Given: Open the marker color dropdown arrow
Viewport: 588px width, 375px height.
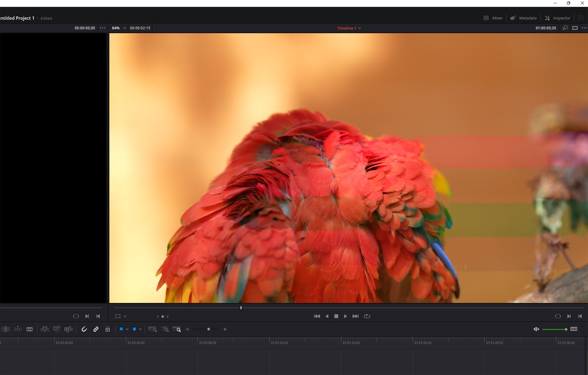Looking at the screenshot, I should pos(140,329).
